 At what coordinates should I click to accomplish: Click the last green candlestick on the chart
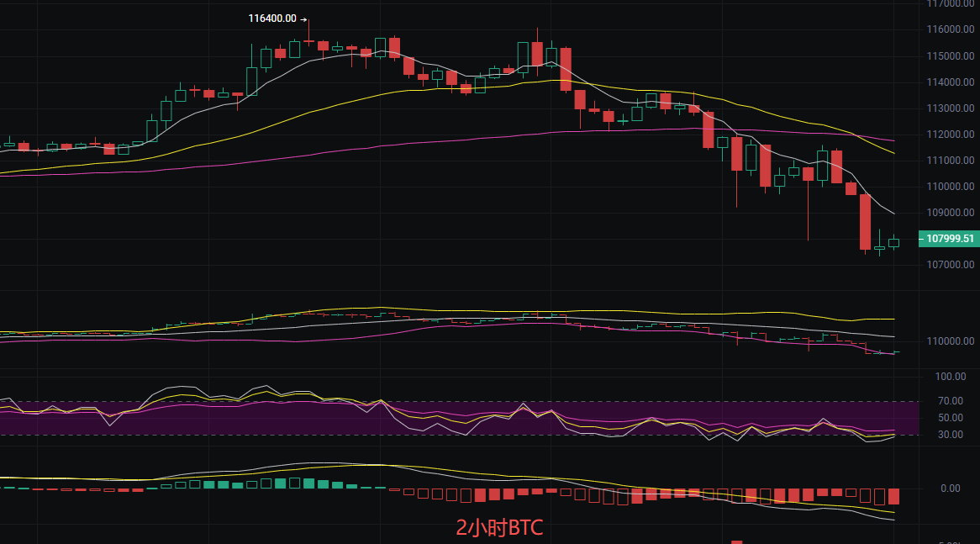point(893,242)
